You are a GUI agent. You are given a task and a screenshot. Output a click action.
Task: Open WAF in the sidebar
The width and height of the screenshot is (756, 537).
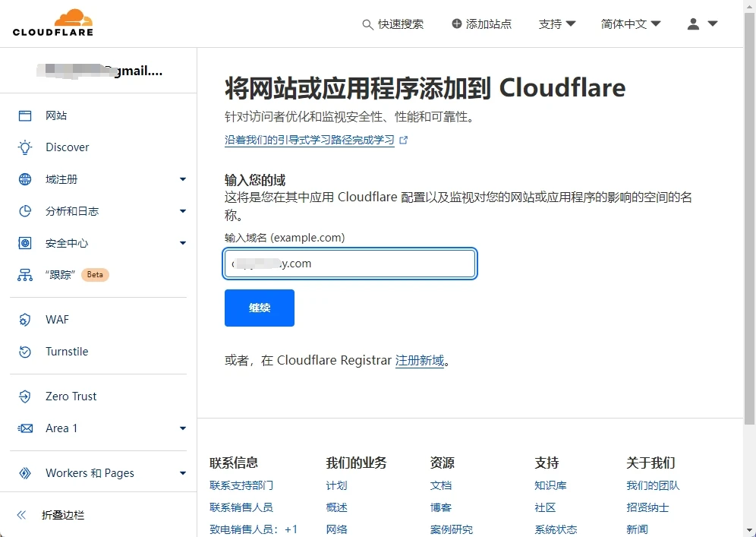pos(58,320)
